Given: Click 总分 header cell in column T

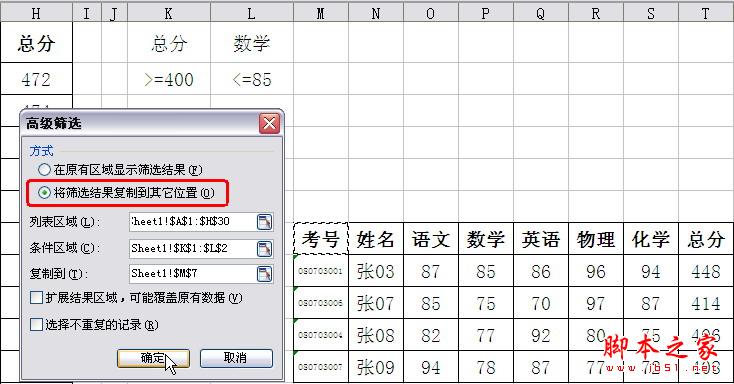Looking at the screenshot, I should pos(706,239).
